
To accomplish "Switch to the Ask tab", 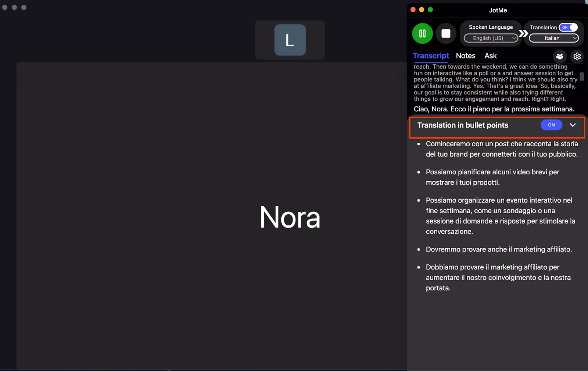I will [x=491, y=56].
